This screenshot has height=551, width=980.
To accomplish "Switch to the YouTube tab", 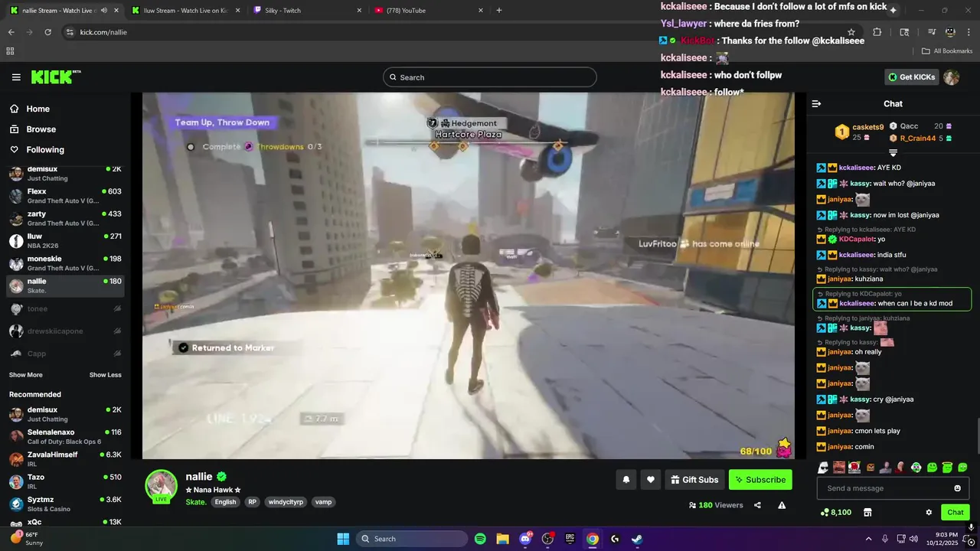I will click(x=428, y=10).
